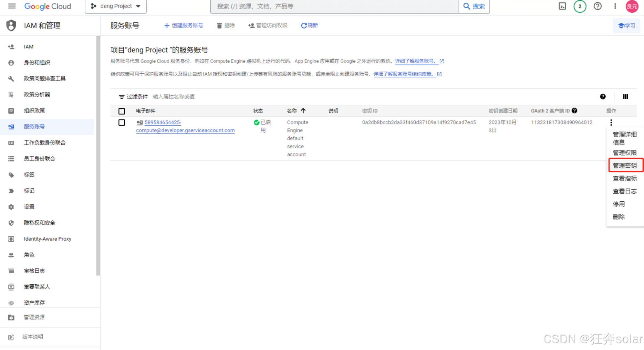Image resolution: width=644 pixels, height=350 pixels.
Task: Toggle the select-all header checkbox
Action: tap(122, 111)
